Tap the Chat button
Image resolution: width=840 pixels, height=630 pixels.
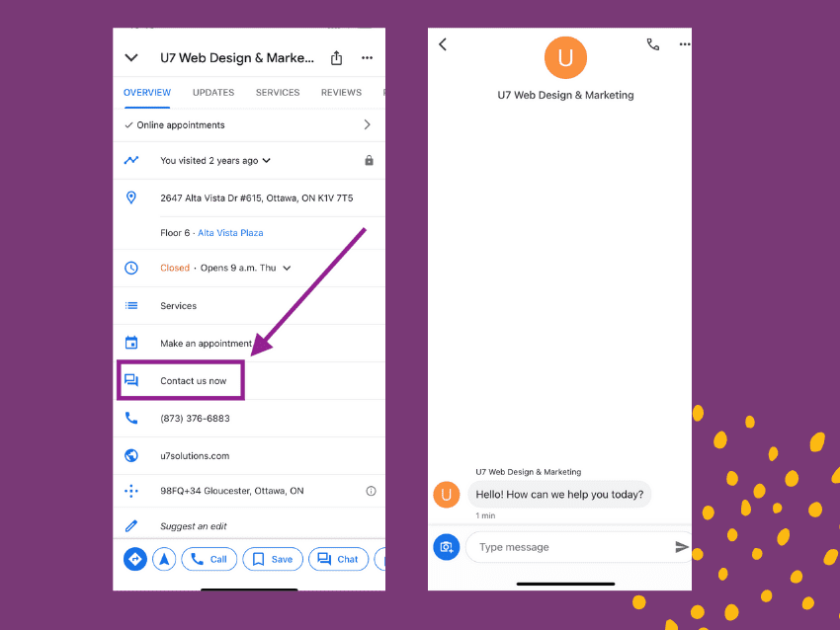(x=339, y=559)
